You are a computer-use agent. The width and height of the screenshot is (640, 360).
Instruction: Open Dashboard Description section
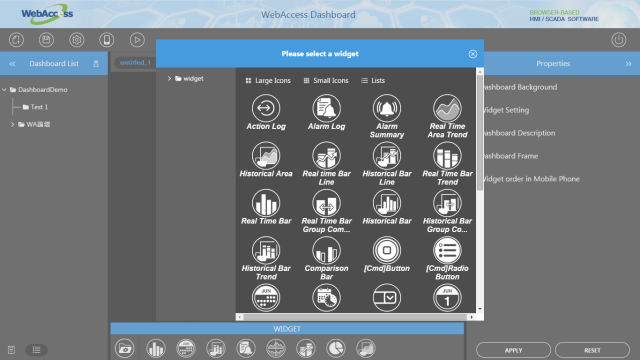(x=519, y=133)
